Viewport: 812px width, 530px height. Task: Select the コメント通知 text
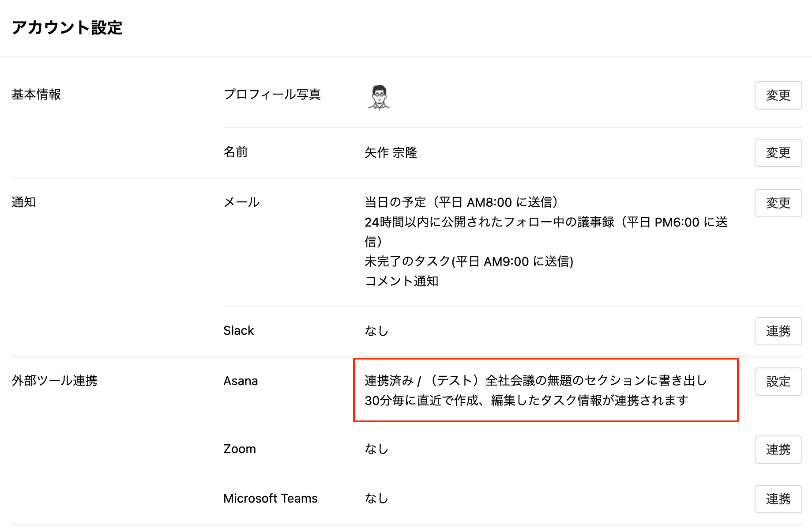click(402, 281)
